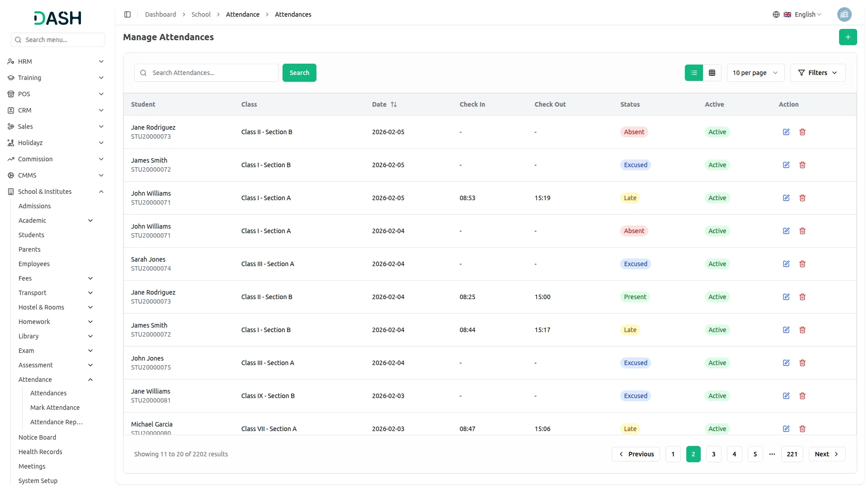Viewport: 868px width, 488px height.
Task: Open the 10 per page dropdown
Action: [755, 73]
